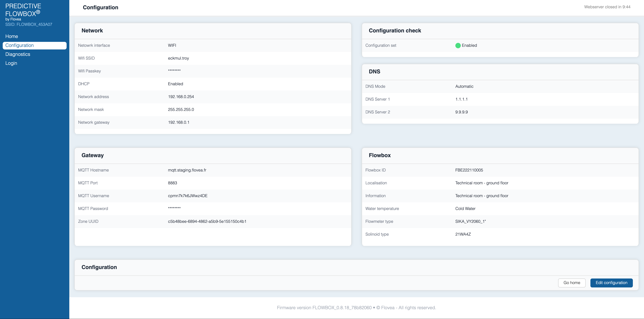Click the Configuration check heading
The height and width of the screenshot is (319, 644).
point(395,31)
